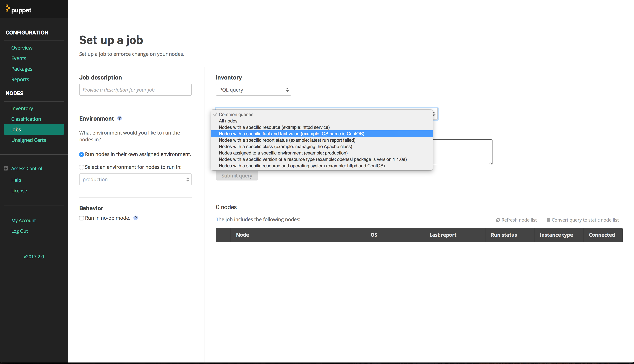
Task: Click the Submit query button
Action: (237, 176)
